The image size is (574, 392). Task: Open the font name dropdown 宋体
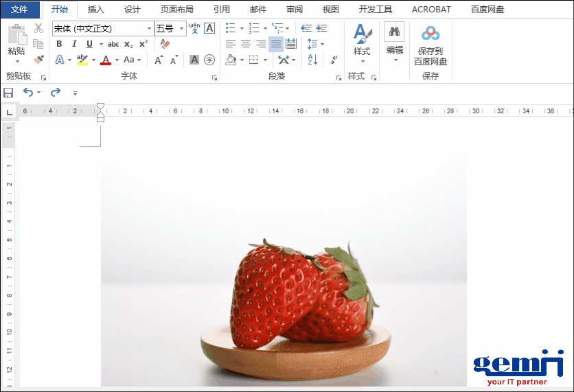[149, 29]
